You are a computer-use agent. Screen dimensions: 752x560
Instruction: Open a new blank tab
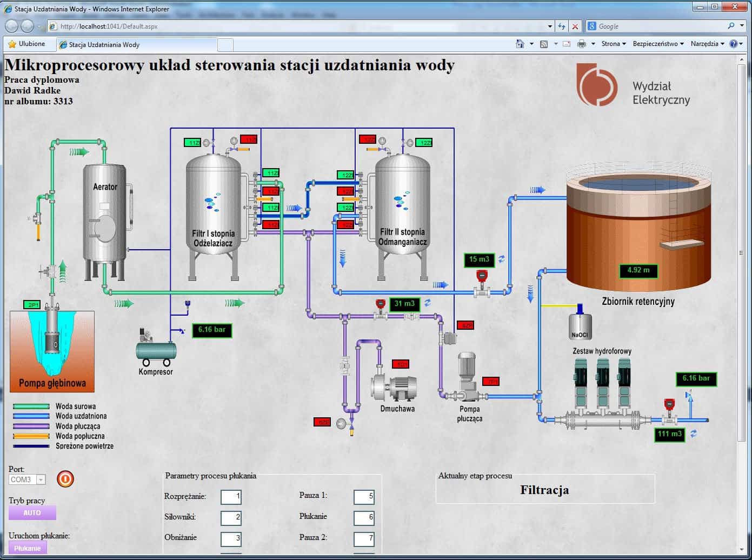225,44
